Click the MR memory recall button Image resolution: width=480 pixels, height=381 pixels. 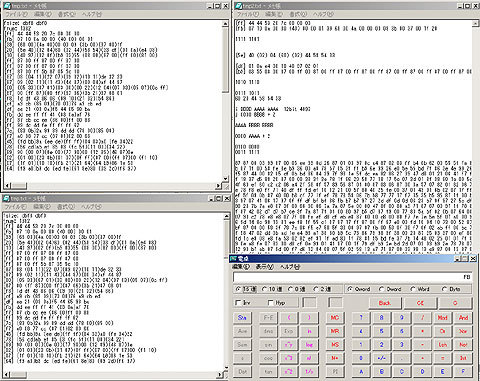pyautogui.click(x=335, y=331)
